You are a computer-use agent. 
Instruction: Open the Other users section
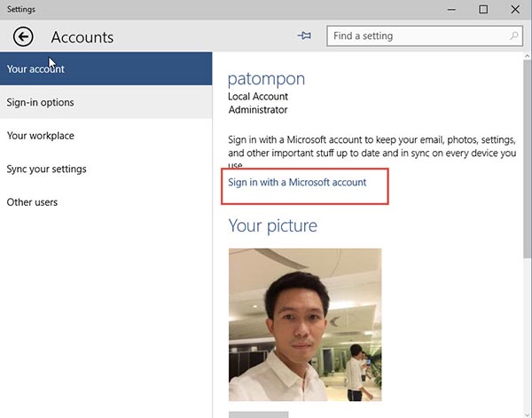click(106, 201)
